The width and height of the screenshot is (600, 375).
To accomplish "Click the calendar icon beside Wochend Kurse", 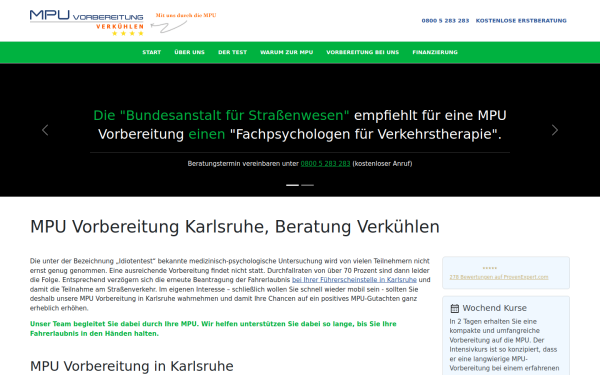I will (454, 308).
